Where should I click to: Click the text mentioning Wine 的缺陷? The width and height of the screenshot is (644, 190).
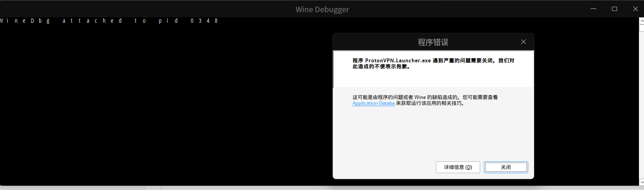(425, 100)
